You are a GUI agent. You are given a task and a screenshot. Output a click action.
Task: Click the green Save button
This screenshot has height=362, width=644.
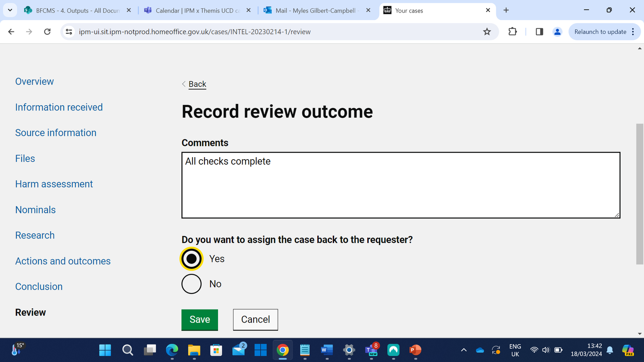[x=200, y=320]
